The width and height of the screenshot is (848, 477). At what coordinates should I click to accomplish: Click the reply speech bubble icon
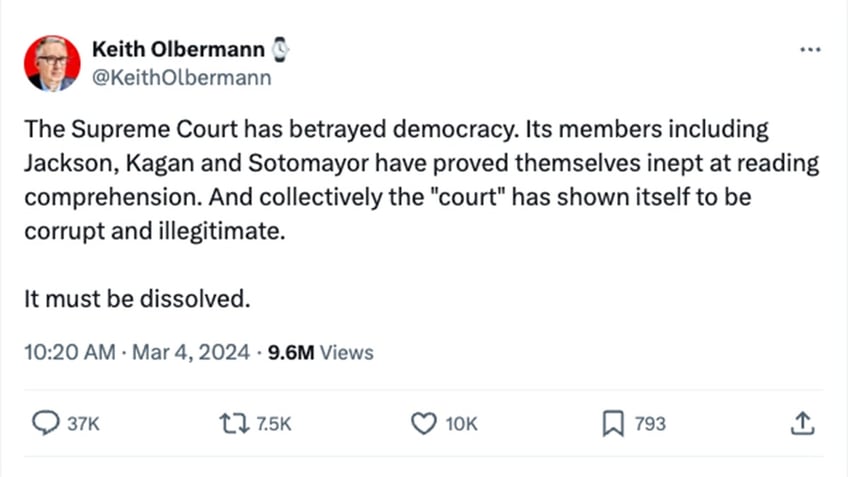click(x=46, y=424)
